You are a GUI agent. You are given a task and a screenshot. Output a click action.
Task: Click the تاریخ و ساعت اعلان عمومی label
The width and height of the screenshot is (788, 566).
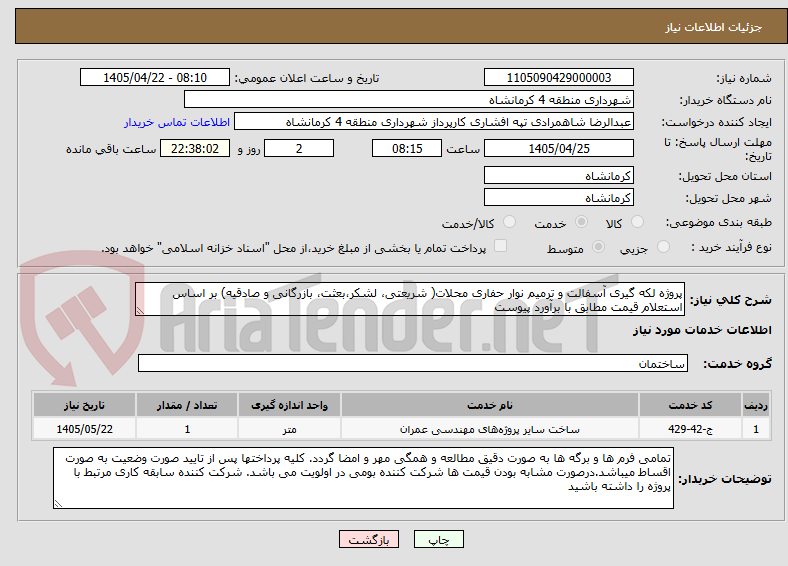[x=307, y=78]
